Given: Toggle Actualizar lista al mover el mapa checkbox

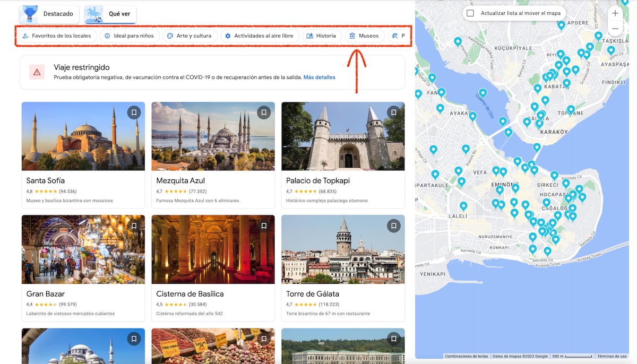Looking at the screenshot, I should coord(470,13).
